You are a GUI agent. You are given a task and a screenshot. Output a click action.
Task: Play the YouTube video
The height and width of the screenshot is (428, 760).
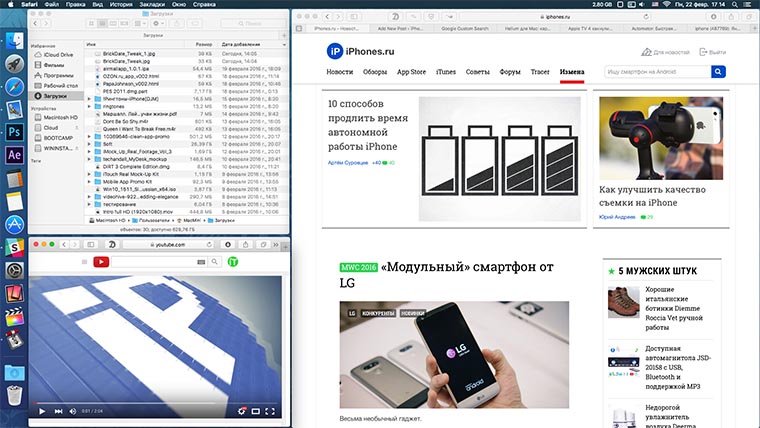[42, 411]
